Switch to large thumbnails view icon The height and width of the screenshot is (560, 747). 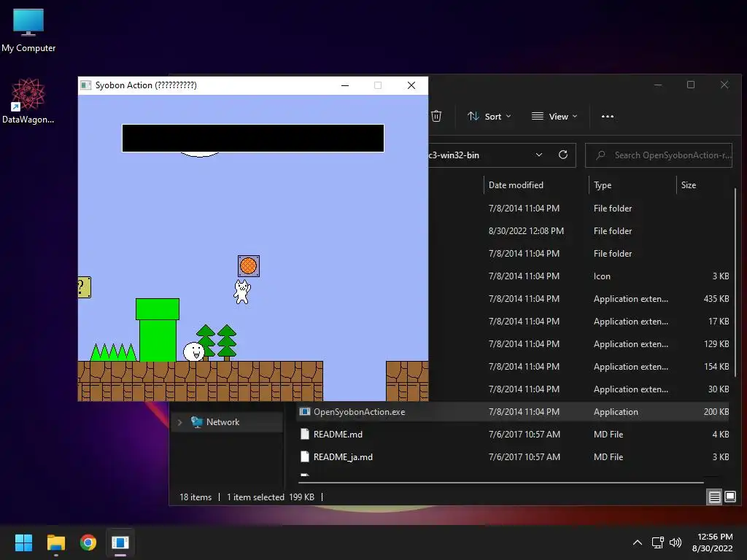(x=730, y=497)
